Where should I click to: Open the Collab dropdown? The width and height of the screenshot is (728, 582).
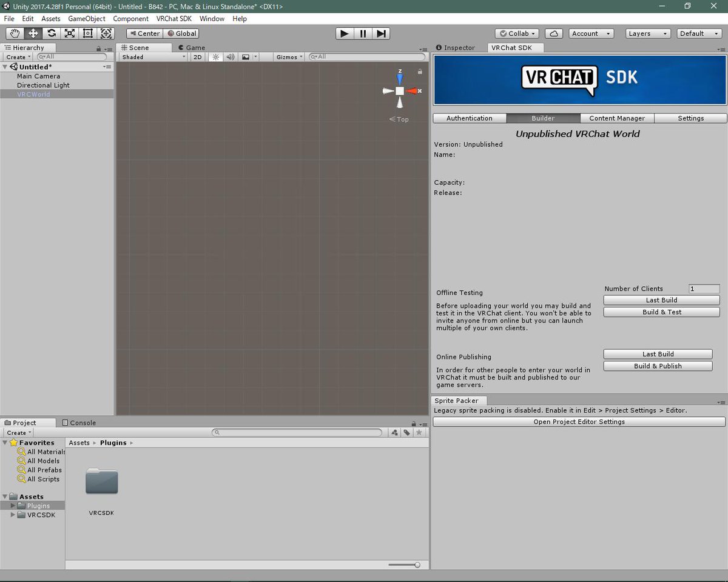[517, 33]
